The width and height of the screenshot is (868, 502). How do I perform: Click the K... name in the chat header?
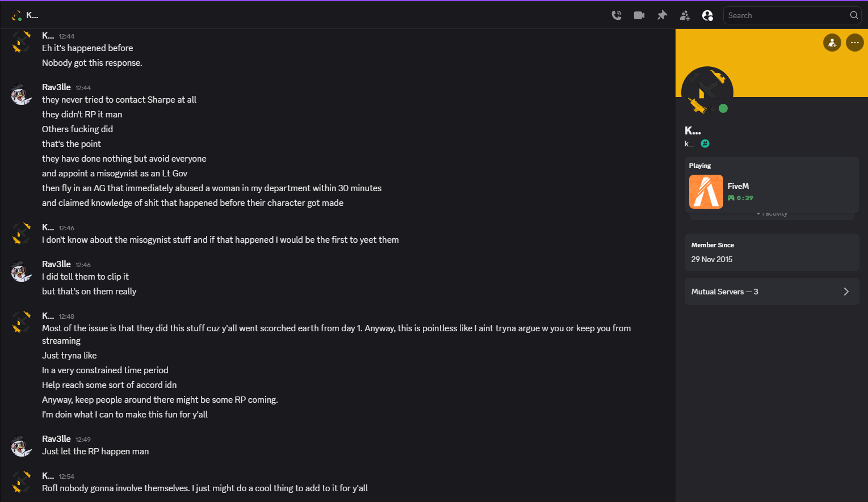[32, 15]
